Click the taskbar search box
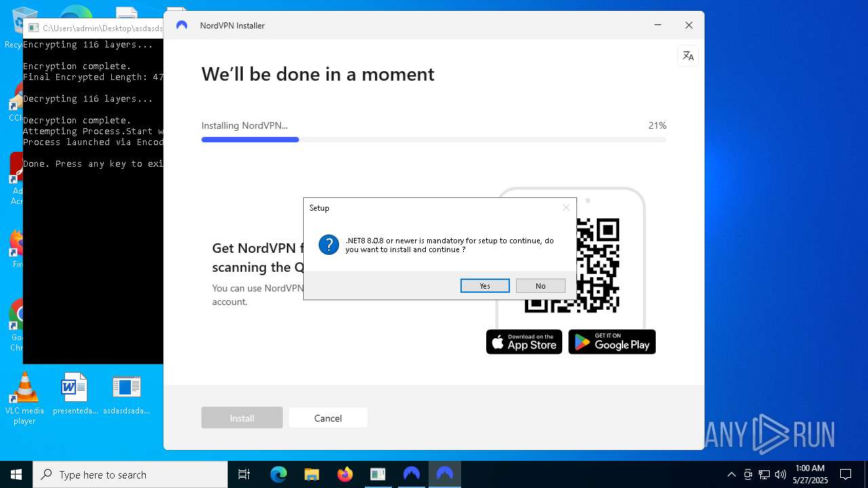The height and width of the screenshot is (488, 868). [x=130, y=474]
